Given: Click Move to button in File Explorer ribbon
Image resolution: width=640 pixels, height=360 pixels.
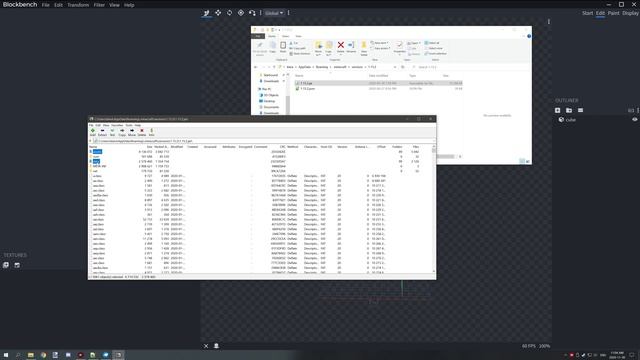Looking at the screenshot, I should point(318,48).
